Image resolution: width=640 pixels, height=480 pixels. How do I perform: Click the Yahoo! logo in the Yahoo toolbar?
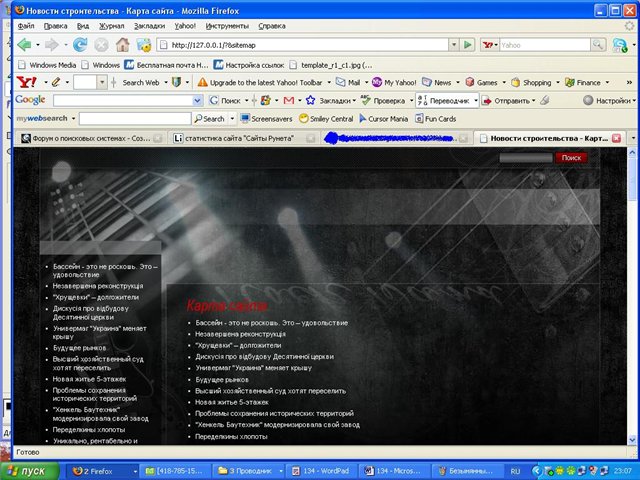pyautogui.click(x=27, y=82)
